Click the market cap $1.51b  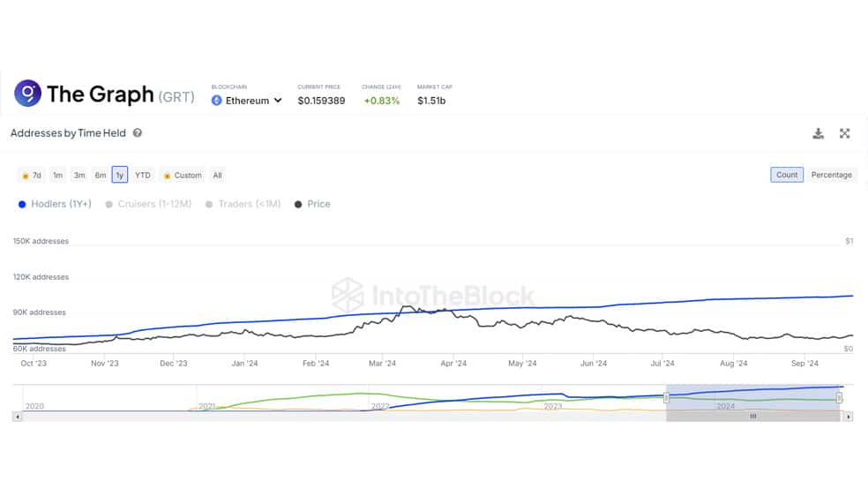click(431, 101)
